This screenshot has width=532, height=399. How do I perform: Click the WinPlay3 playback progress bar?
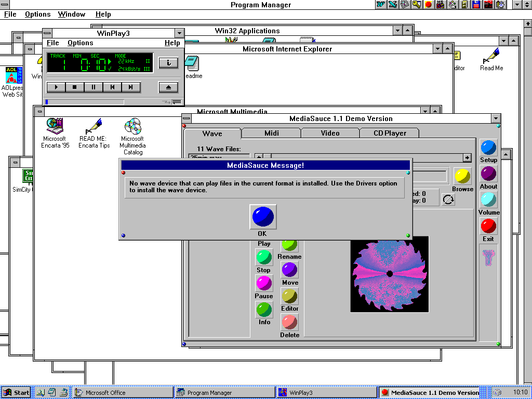[x=85, y=102]
